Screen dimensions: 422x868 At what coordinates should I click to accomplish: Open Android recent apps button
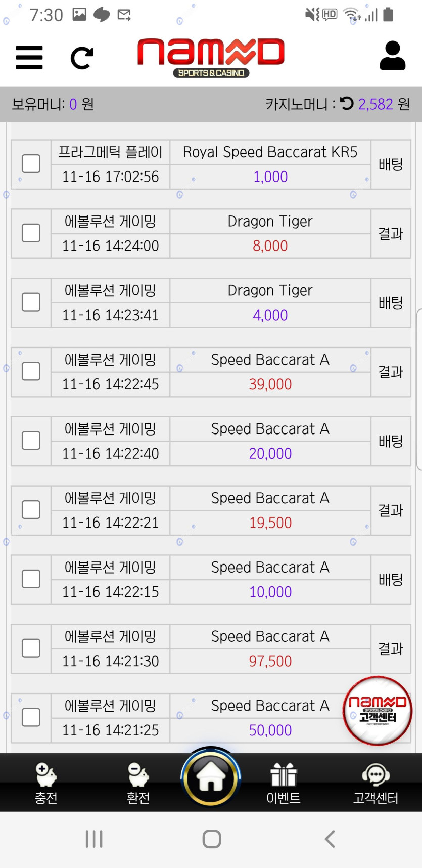[94, 839]
